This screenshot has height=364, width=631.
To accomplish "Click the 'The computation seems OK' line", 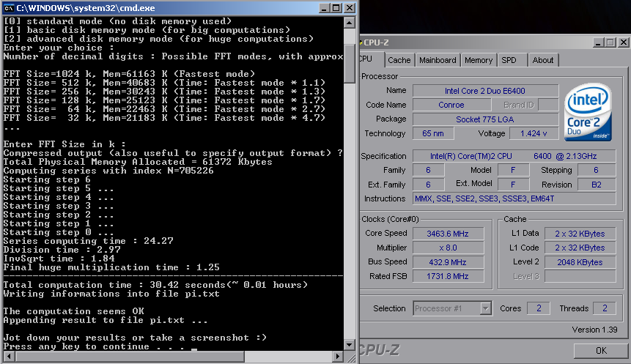I will pos(73,311).
